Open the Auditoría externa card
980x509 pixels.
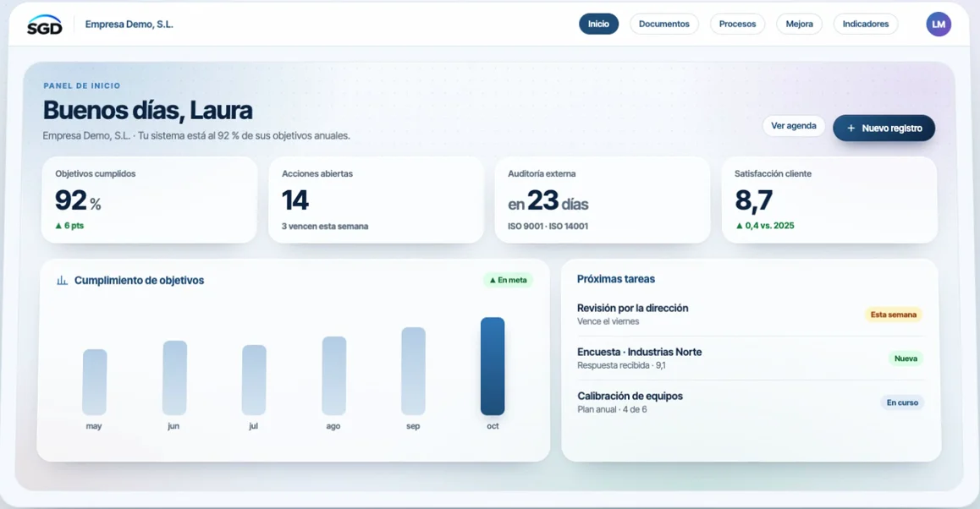pyautogui.click(x=603, y=200)
